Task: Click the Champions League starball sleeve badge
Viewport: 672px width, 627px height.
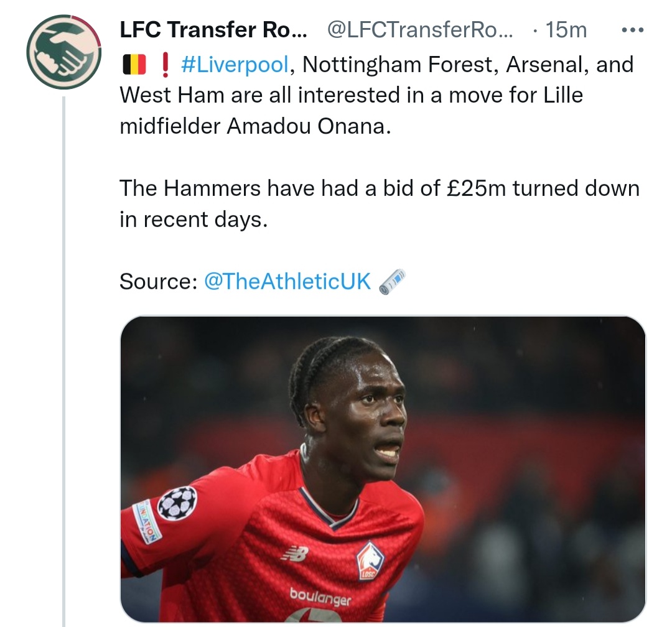Action: [x=177, y=503]
